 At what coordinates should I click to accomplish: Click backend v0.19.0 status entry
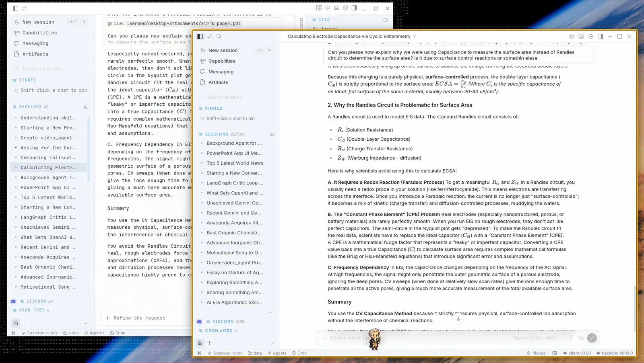click(615, 353)
